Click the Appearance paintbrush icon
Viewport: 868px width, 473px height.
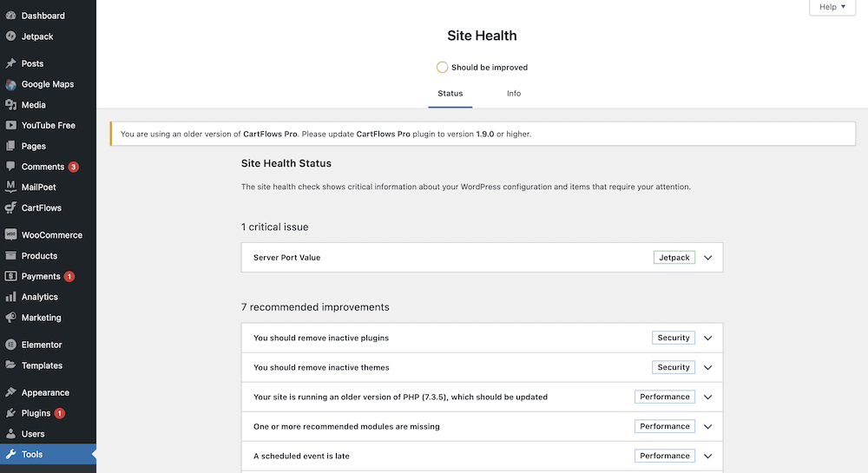pyautogui.click(x=10, y=392)
